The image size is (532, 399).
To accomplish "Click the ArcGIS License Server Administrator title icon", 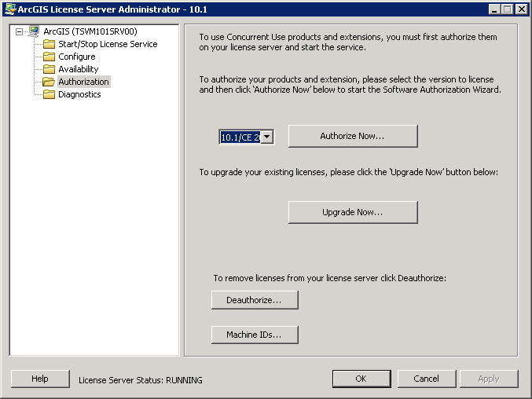I will [10, 9].
